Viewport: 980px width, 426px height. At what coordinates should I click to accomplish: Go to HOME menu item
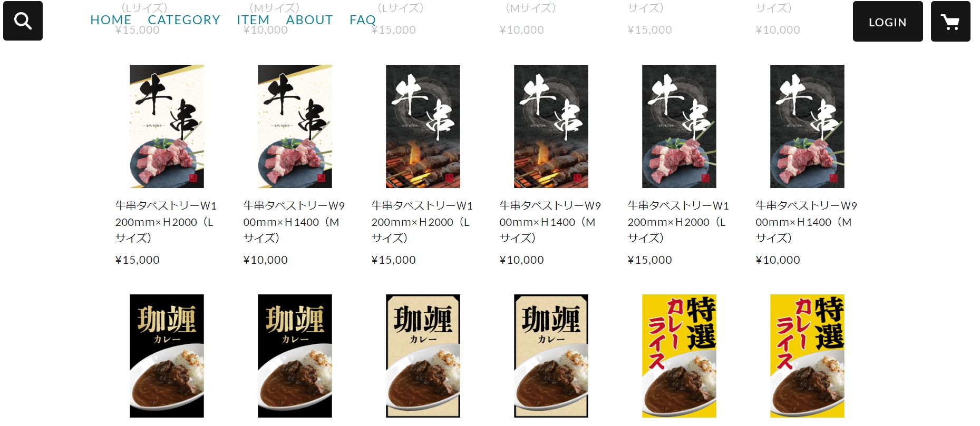tap(111, 20)
